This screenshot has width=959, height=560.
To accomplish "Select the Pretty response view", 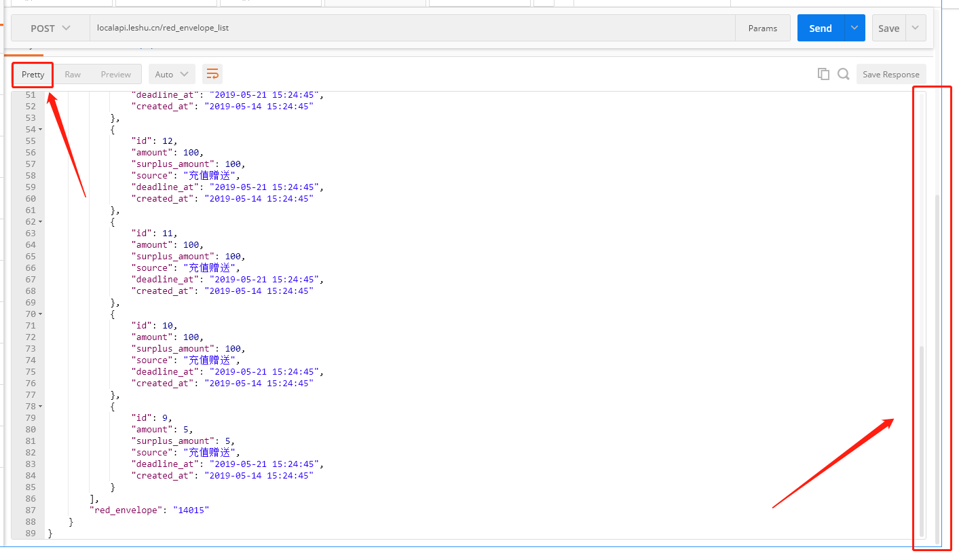I will coord(32,74).
